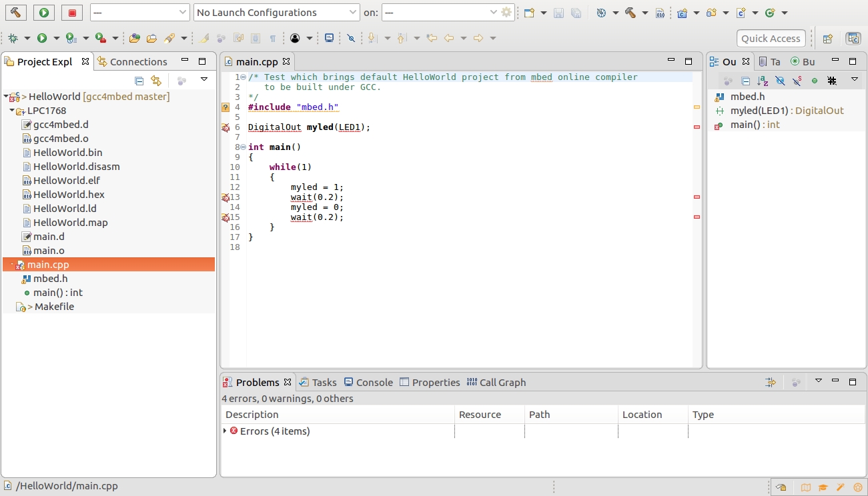Click the Debug bug icon in toolbar
This screenshot has height=496, width=868.
13,39
